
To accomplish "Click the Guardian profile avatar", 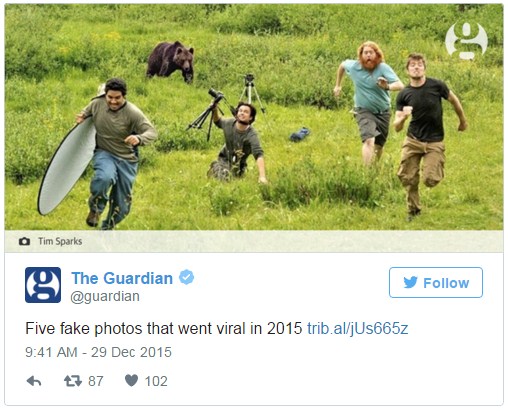I will pos(43,285).
